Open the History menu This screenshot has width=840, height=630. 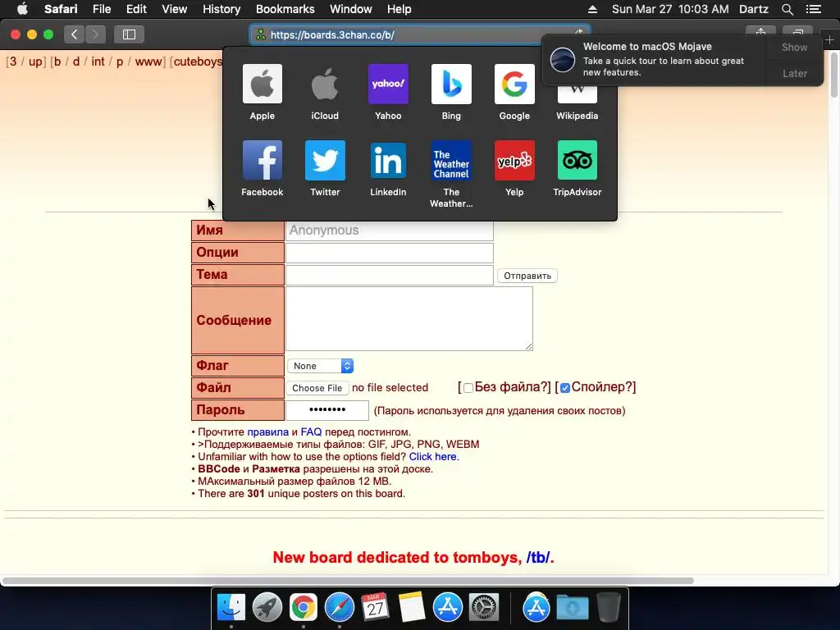[x=221, y=9]
